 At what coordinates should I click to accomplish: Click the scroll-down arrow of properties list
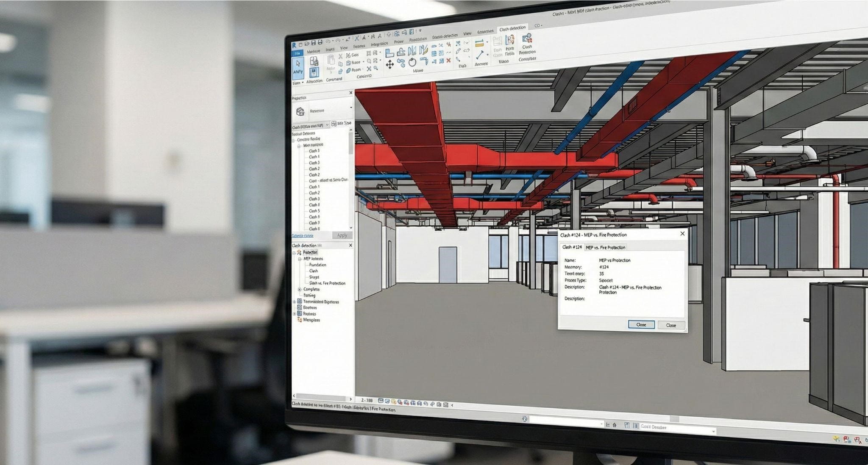(x=351, y=227)
